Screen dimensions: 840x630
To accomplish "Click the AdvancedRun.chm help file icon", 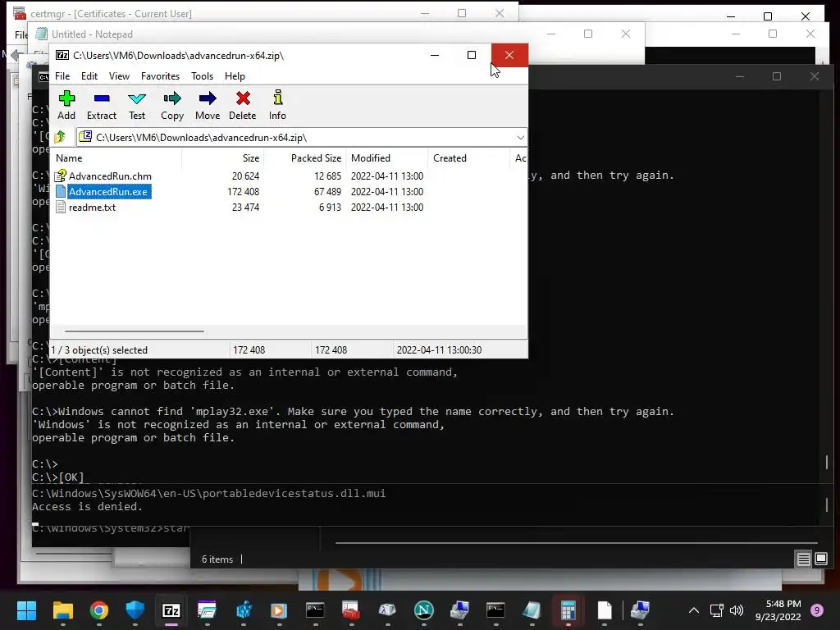I will [61, 176].
